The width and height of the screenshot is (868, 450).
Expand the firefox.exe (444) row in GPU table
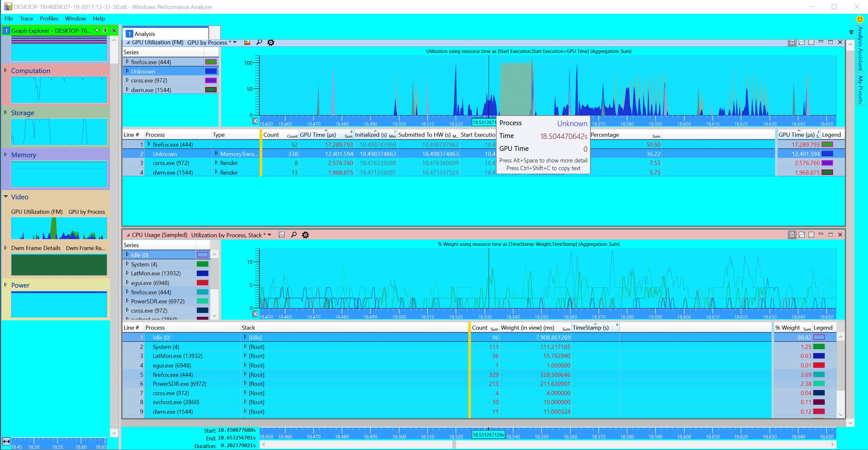click(x=149, y=144)
